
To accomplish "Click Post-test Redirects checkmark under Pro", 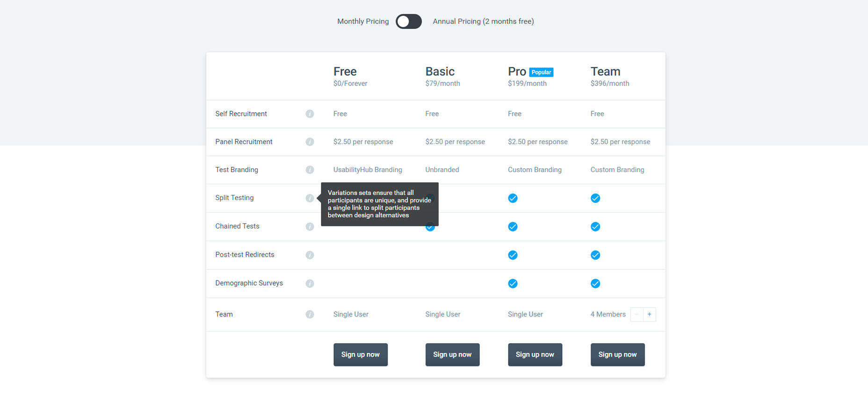I will (x=513, y=255).
